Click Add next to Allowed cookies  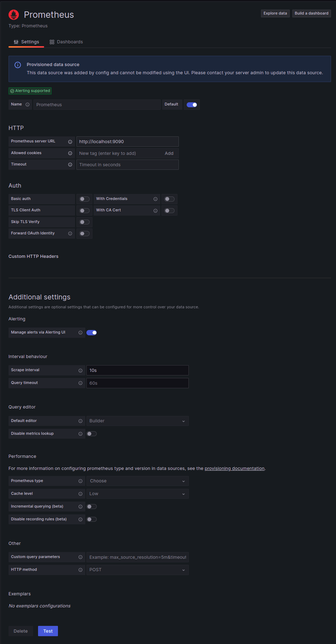[169, 153]
